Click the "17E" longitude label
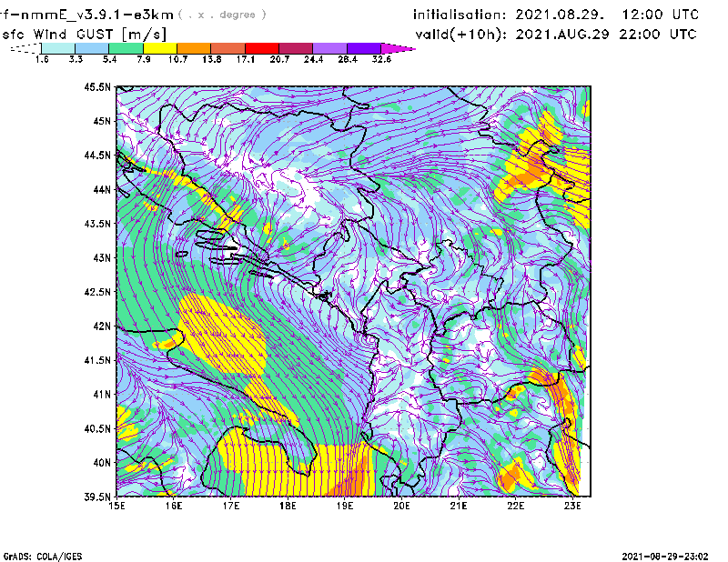 coord(231,506)
